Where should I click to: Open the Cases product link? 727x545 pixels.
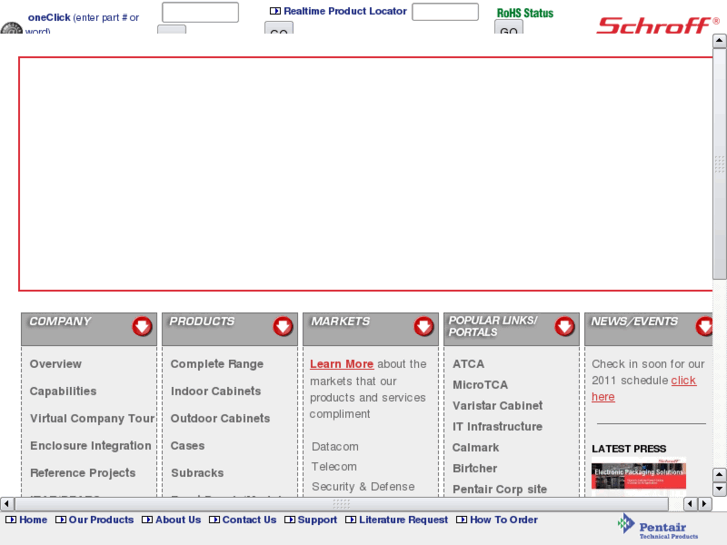(187, 446)
